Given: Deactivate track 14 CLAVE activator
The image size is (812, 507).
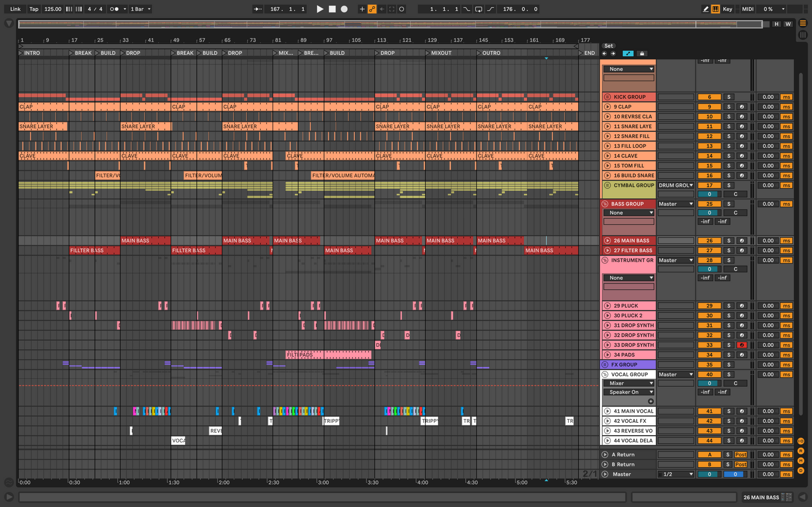Looking at the screenshot, I should pos(709,156).
